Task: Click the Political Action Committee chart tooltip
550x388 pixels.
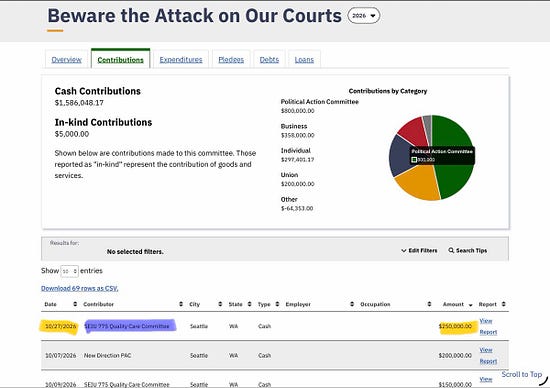Action: [x=442, y=155]
